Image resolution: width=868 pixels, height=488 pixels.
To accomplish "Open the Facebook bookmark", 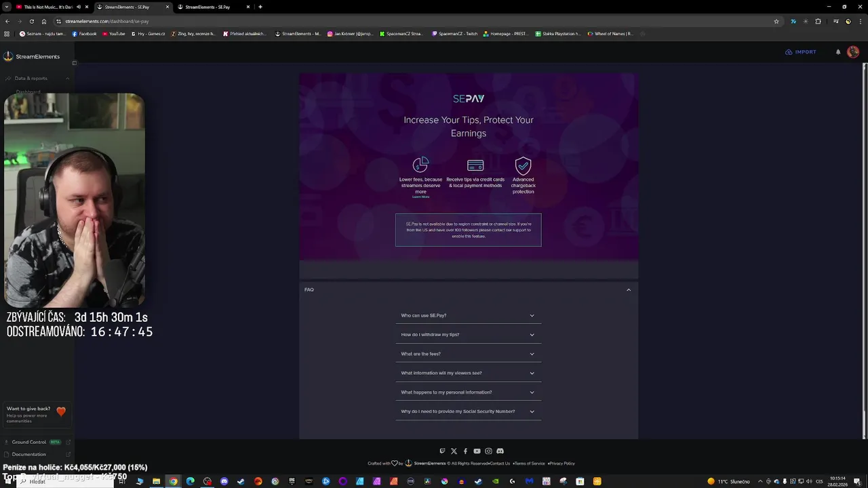I will [x=84, y=33].
